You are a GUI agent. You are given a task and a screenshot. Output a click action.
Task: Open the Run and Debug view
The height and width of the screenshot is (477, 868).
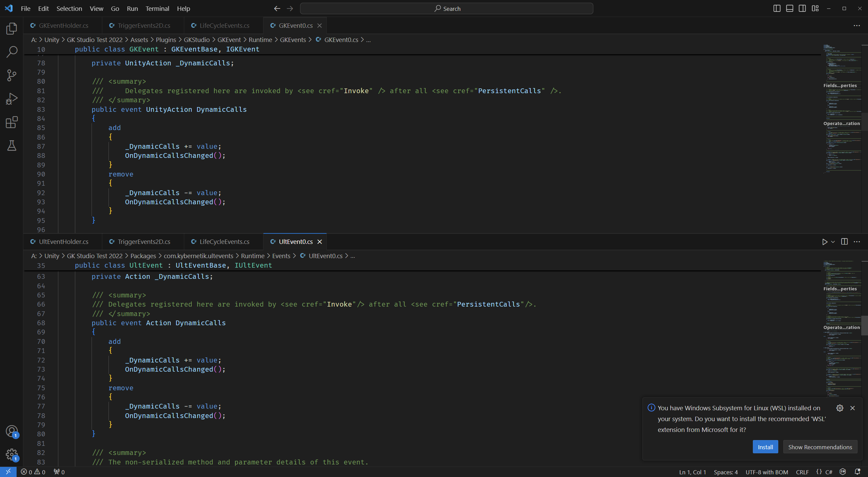12,99
